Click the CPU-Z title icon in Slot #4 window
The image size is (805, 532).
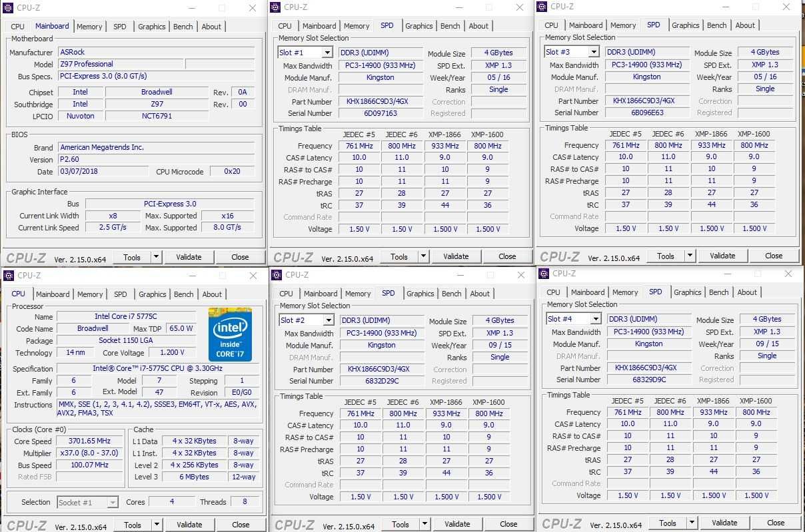click(544, 274)
